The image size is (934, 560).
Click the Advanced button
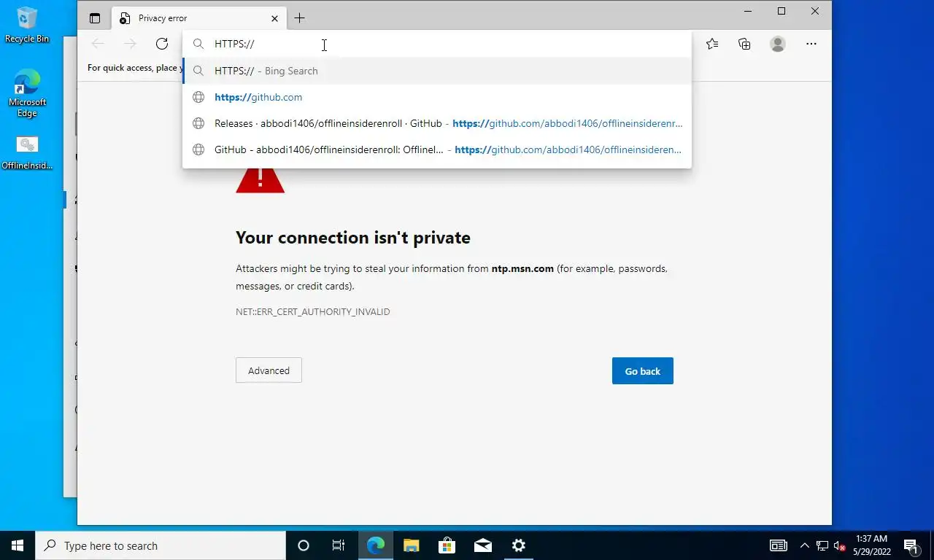269,370
